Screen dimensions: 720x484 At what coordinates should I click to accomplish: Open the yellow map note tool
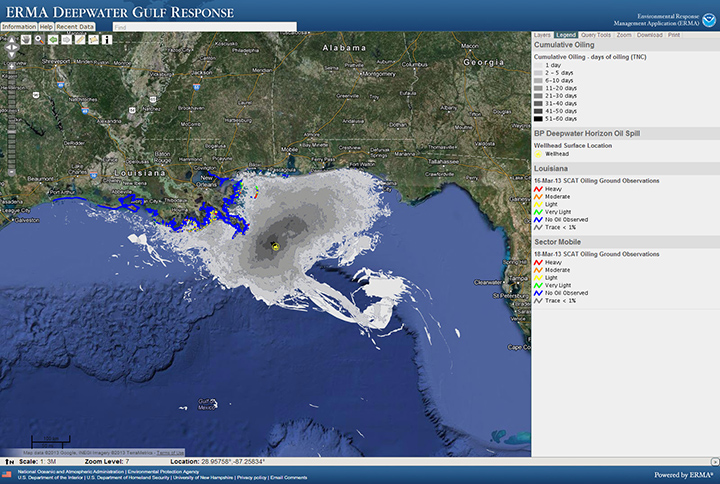point(94,40)
